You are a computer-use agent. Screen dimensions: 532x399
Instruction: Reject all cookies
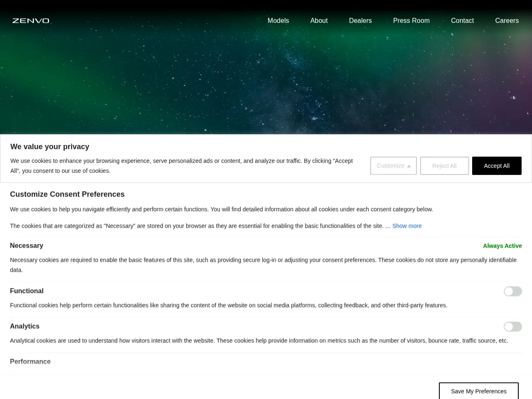[444, 166]
